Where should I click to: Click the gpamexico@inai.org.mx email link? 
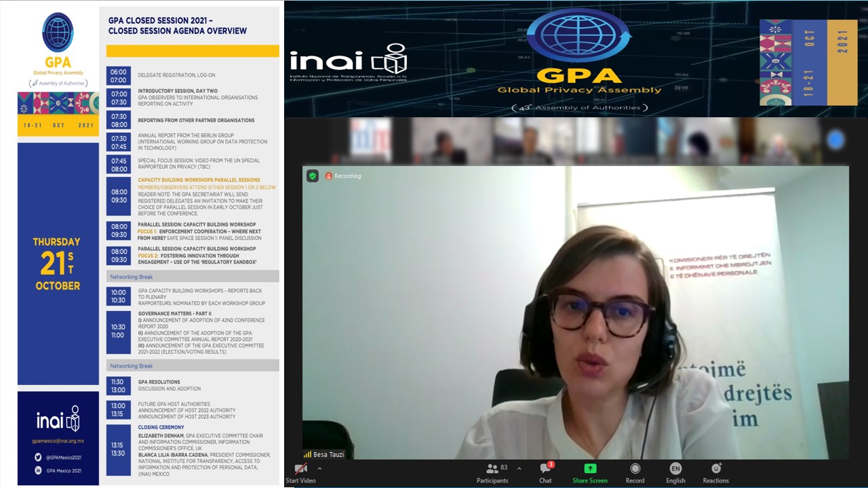pos(58,441)
